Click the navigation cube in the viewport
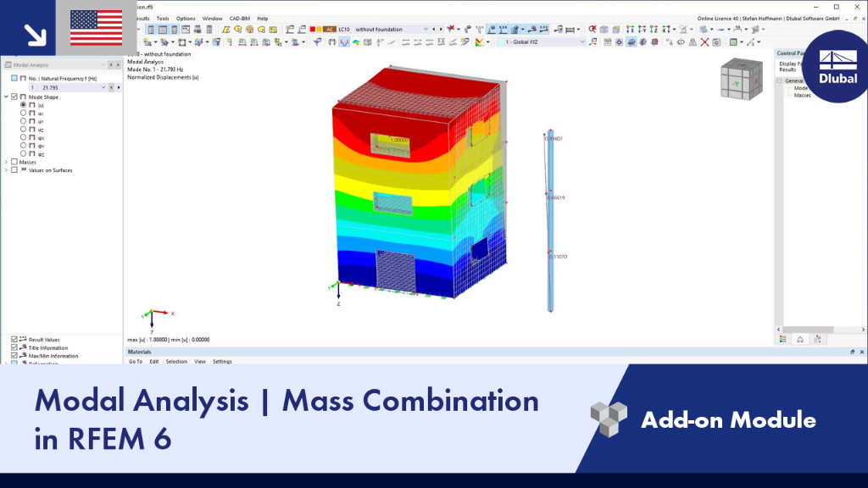The height and width of the screenshot is (488, 868). (741, 79)
